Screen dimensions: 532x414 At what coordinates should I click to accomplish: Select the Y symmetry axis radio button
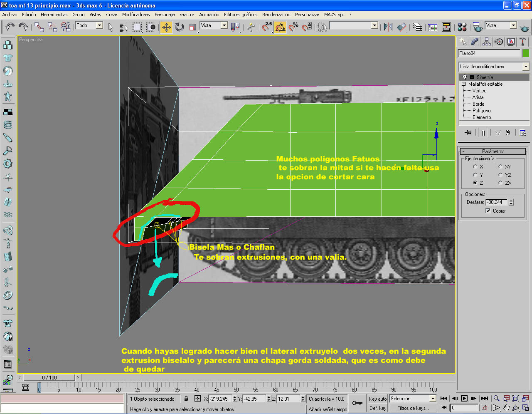[x=475, y=175]
